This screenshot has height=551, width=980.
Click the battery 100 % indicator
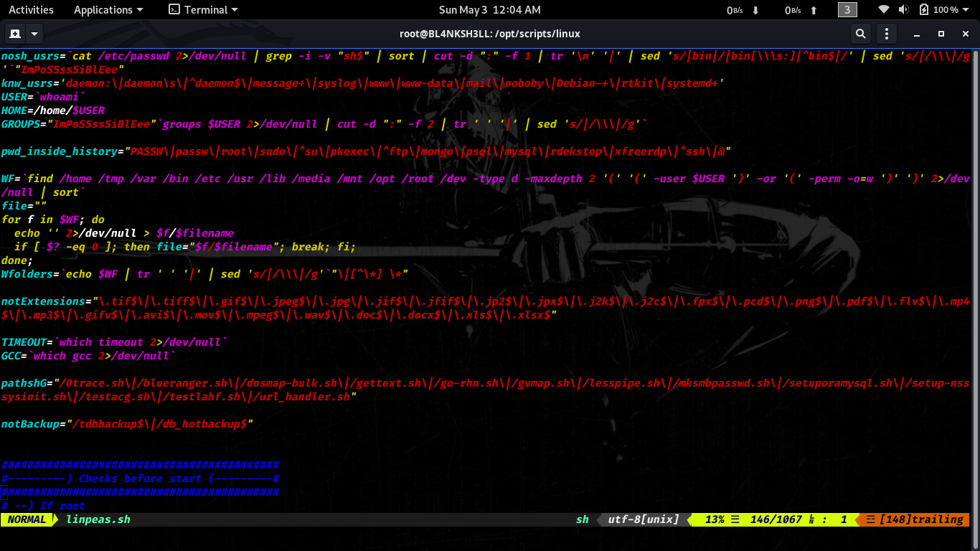tap(938, 10)
